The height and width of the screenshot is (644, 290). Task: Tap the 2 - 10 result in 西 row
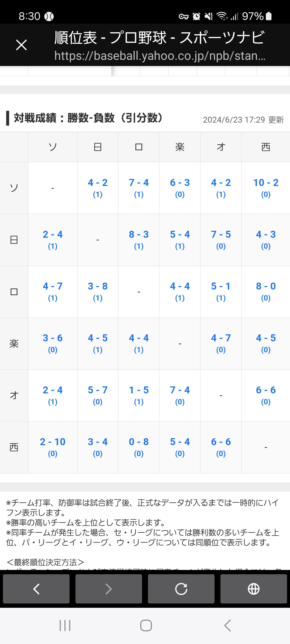tap(53, 442)
